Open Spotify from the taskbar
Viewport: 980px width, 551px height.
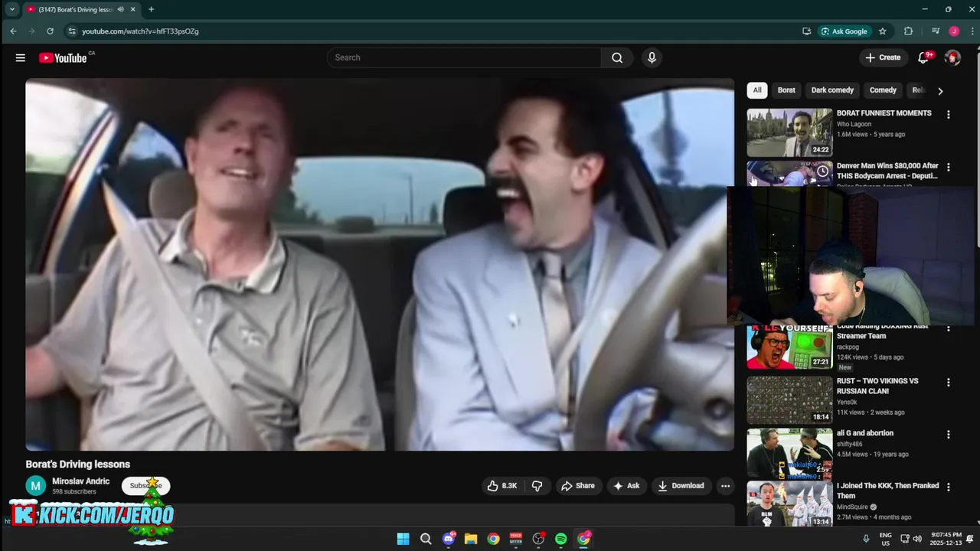(560, 539)
